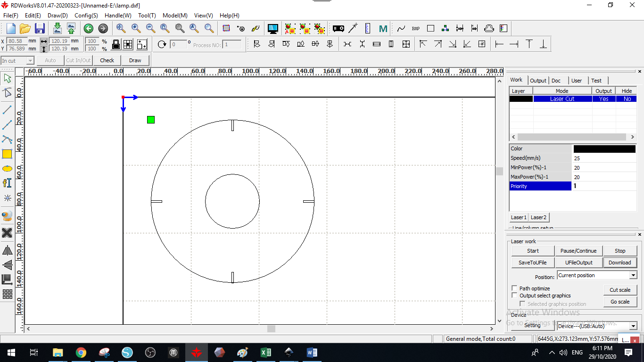Save file with floppy disk icon
Screen dimensions: 644x362
tap(40, 28)
